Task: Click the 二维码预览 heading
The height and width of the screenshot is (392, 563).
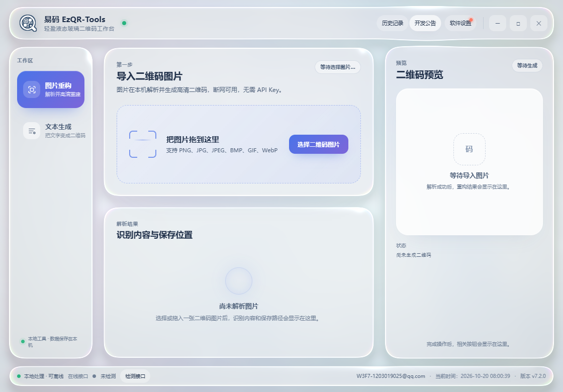Action: (419, 75)
